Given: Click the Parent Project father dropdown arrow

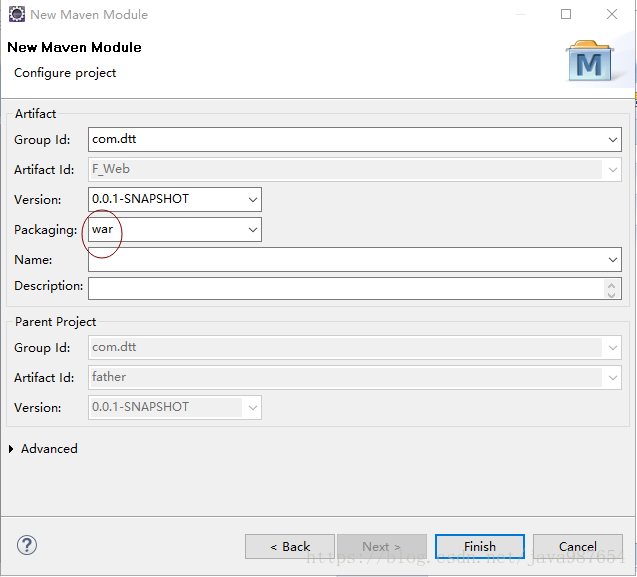Looking at the screenshot, I should [x=613, y=377].
